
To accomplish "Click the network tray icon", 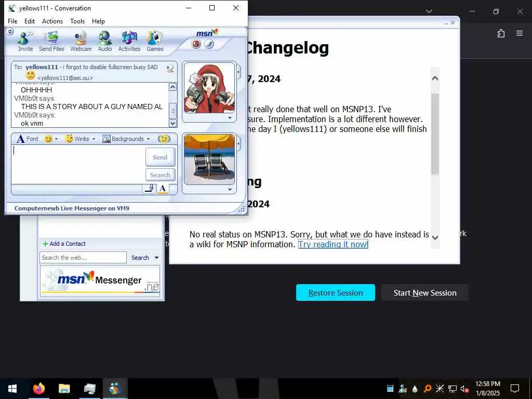I will pyautogui.click(x=453, y=389).
